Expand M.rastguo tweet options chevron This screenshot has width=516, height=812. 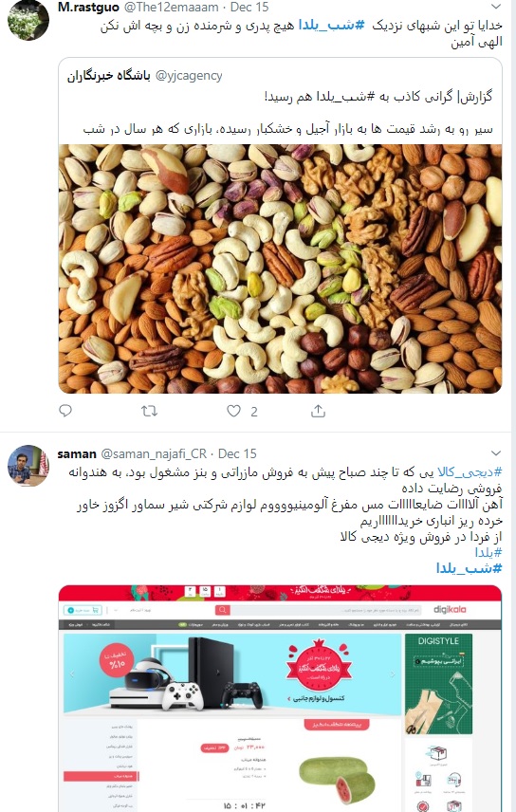(x=496, y=7)
